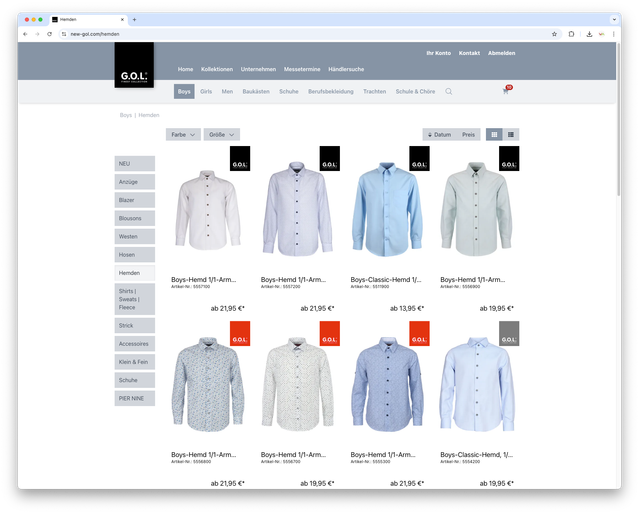This screenshot has height=514, width=640.
Task: Expand the Größe filter dropdown
Action: (221, 134)
